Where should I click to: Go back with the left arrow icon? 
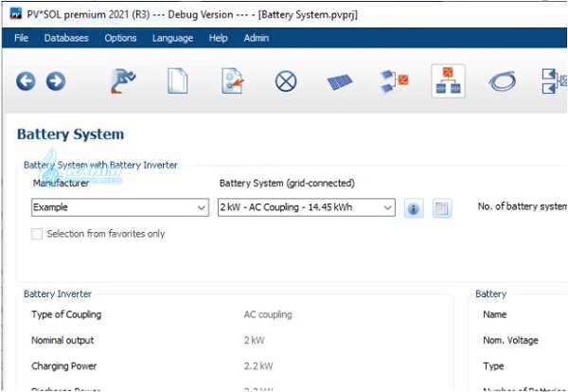[26, 80]
